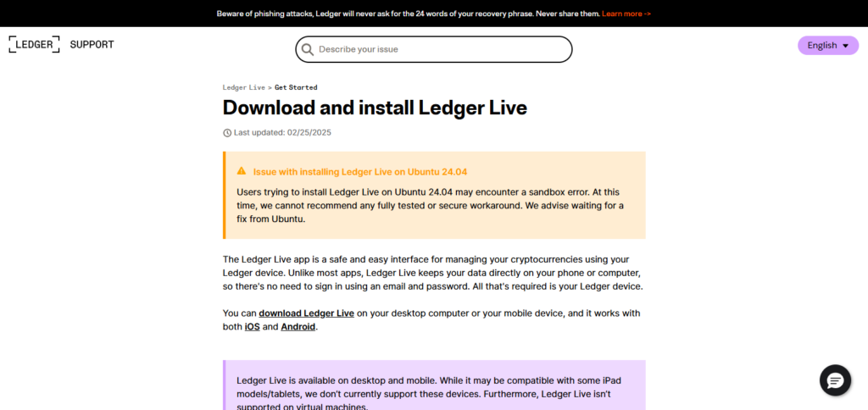Open the Get Started breadcrumb
Screen dimensions: 868x410
pos(296,87)
